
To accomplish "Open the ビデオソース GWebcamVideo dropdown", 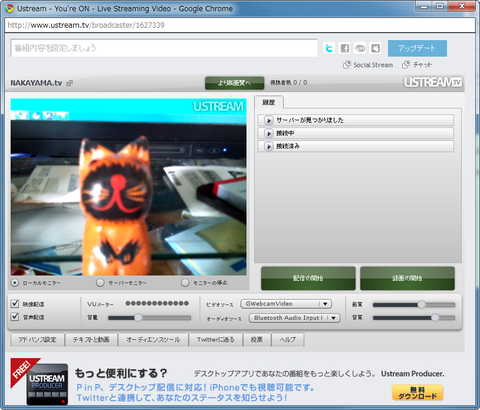I will tap(286, 304).
